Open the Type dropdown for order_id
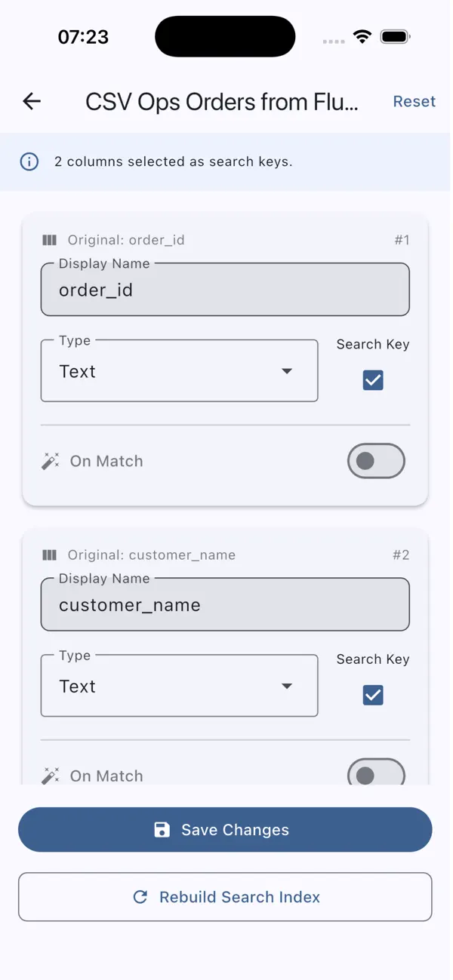Viewport: 453px width, 980px height. click(179, 371)
